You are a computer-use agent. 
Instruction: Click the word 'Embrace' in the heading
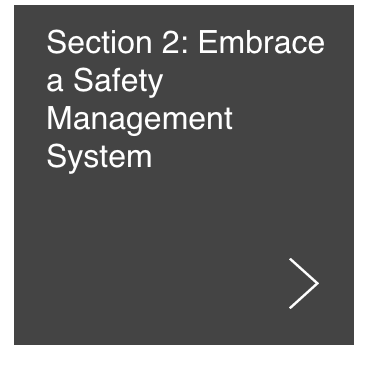pos(261,42)
